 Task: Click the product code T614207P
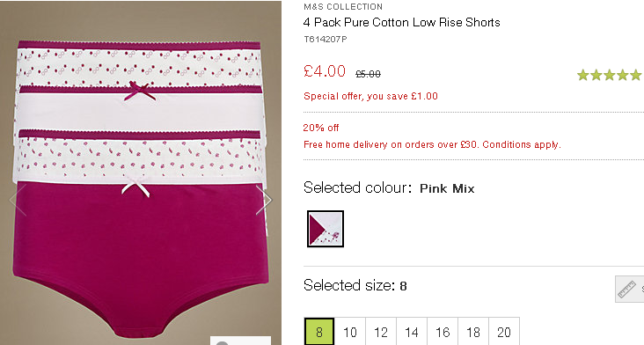[x=326, y=39]
